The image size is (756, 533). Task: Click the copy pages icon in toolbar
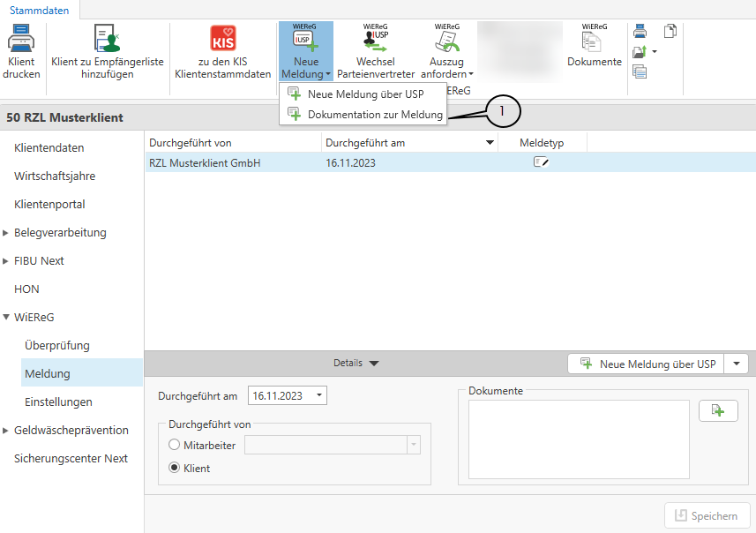pos(670,32)
